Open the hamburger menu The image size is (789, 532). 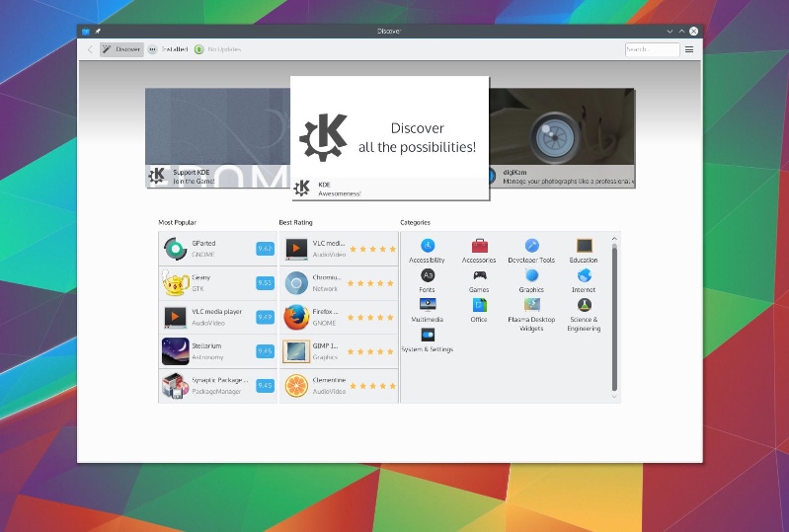click(x=689, y=49)
